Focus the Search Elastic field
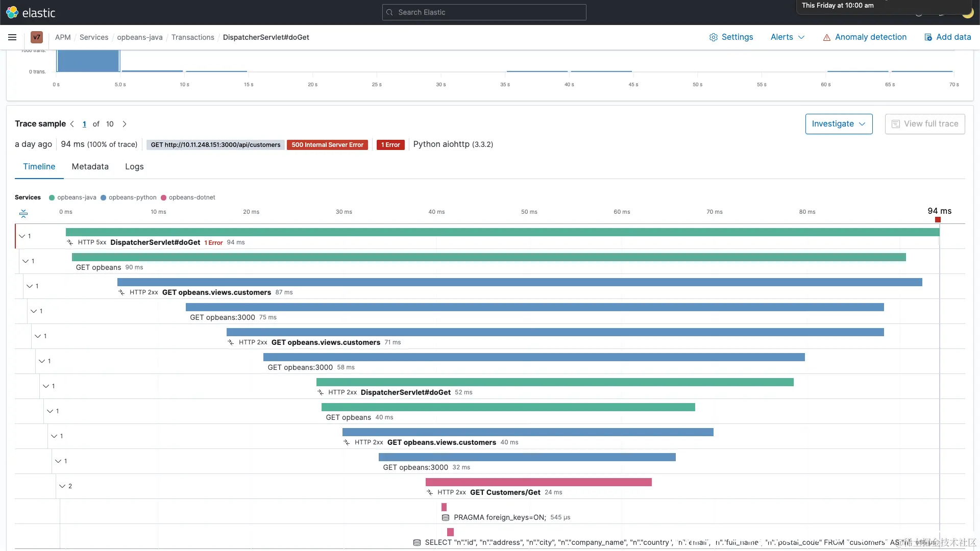This screenshot has width=980, height=551. point(484,12)
